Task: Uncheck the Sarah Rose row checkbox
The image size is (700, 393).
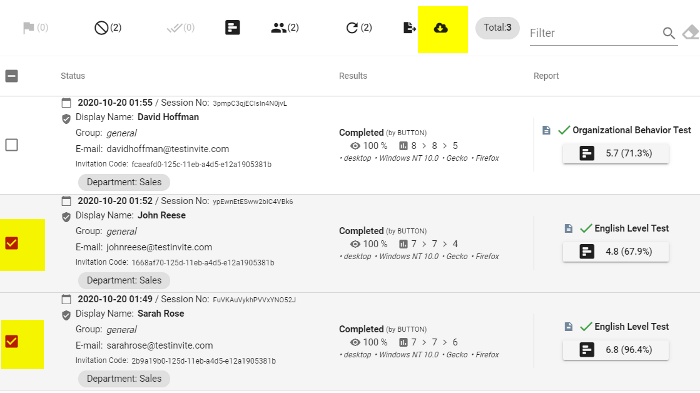Action: tap(12, 342)
